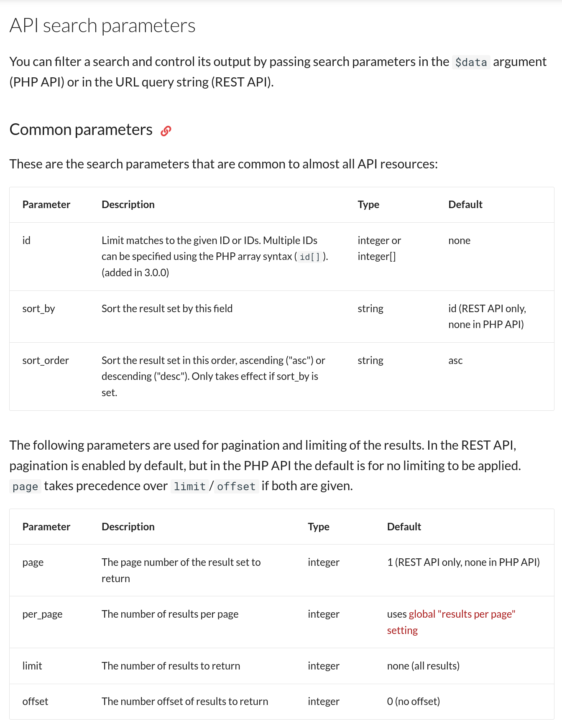Click the sort_by parameter name cell
Image resolution: width=562 pixels, height=728 pixels.
[x=38, y=308]
